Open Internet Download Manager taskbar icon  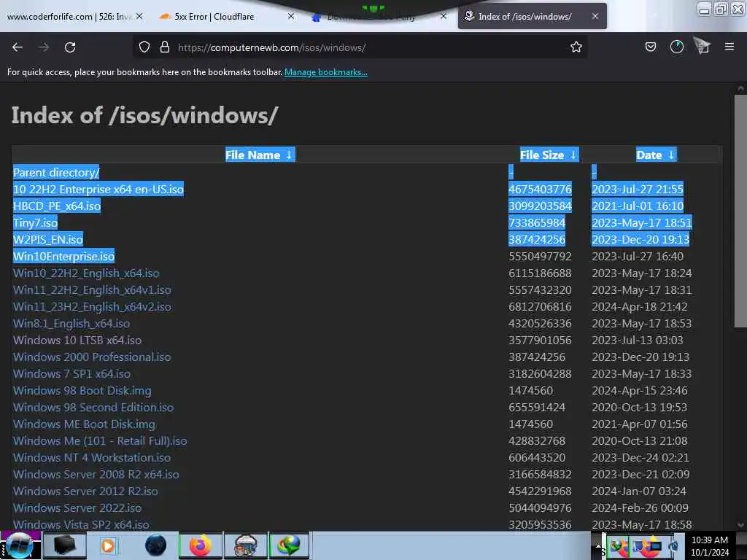[x=289, y=545]
